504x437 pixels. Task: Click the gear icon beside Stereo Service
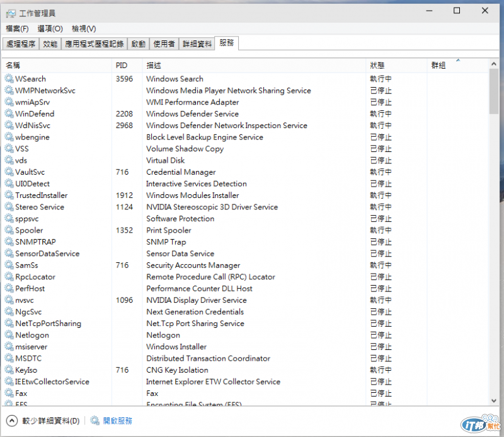(9, 207)
